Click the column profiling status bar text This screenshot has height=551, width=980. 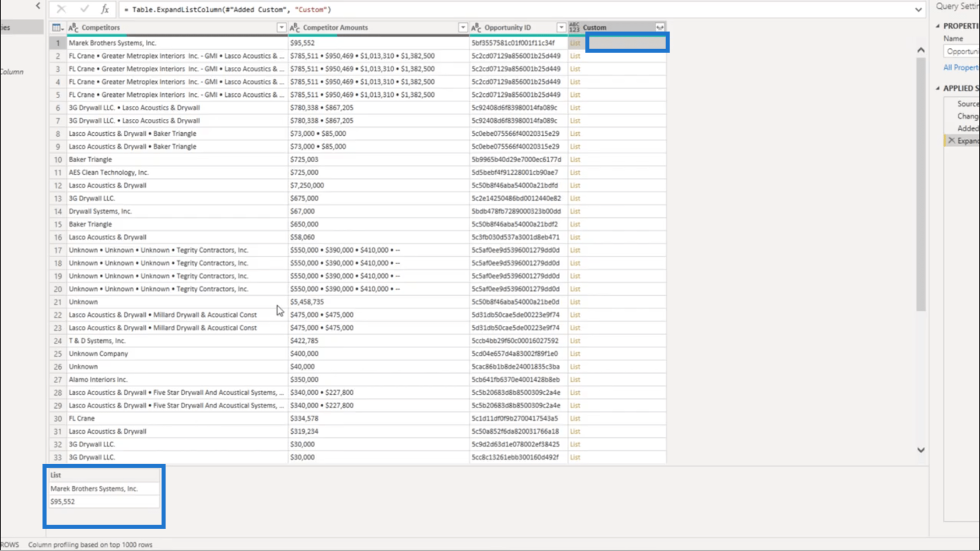tap(90, 545)
